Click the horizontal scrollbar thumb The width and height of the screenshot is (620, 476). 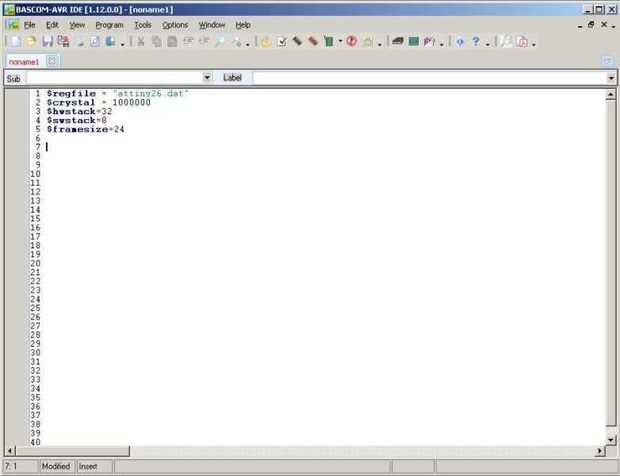(72, 451)
